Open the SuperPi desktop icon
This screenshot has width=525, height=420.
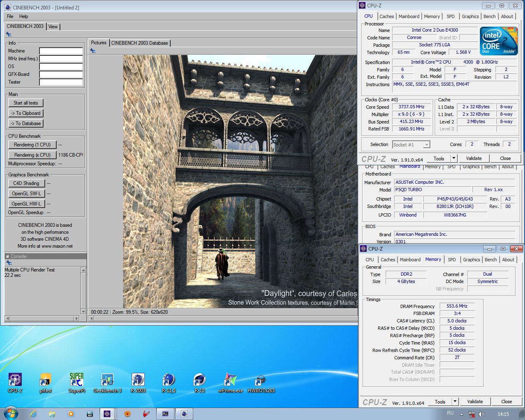[x=77, y=383]
